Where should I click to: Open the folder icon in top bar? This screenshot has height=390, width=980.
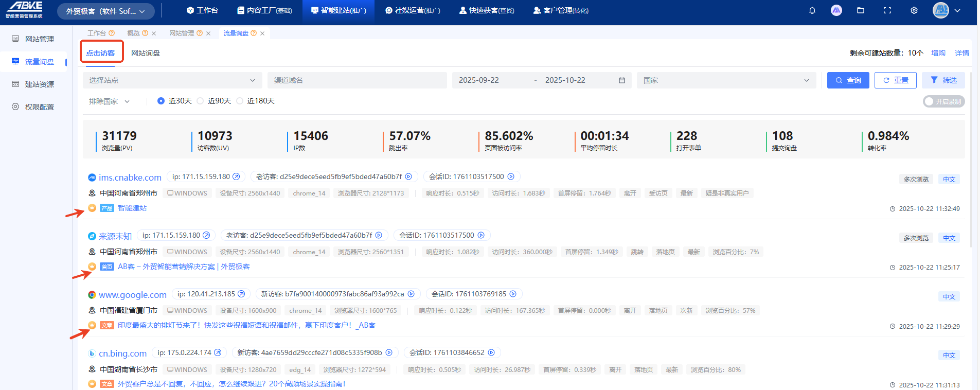pyautogui.click(x=861, y=10)
